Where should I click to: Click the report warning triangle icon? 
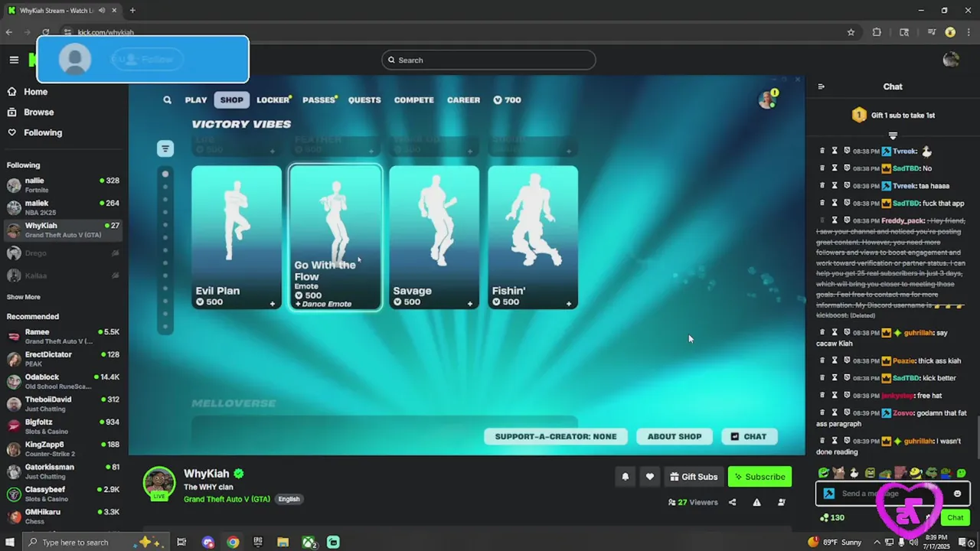[757, 502]
